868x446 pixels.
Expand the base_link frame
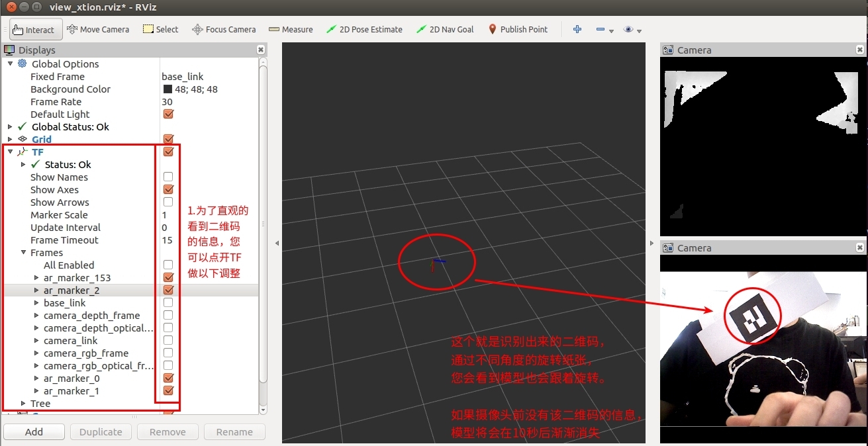pyautogui.click(x=36, y=302)
